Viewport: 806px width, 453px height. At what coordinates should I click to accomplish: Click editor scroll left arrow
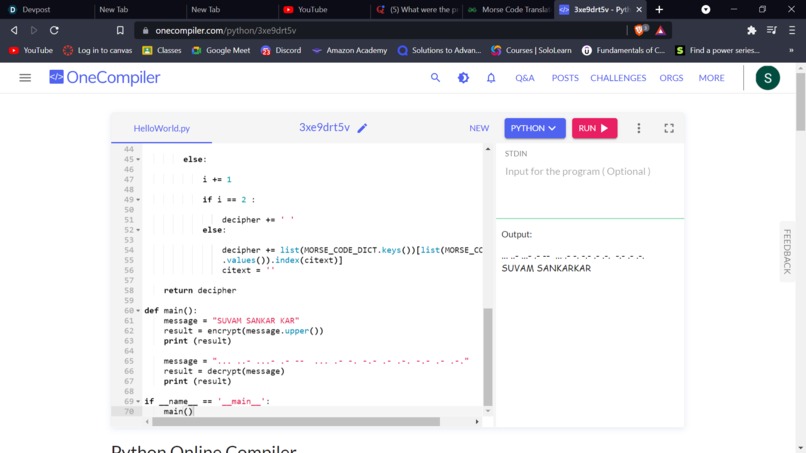[147, 422]
